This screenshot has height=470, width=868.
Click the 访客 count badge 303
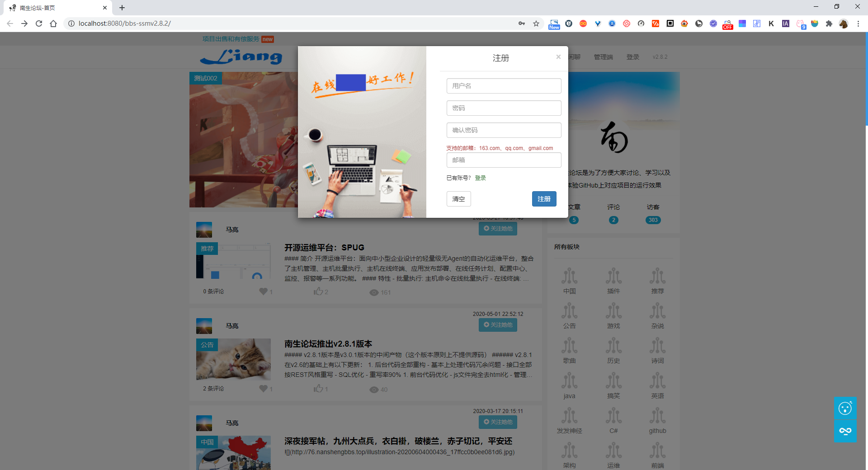tap(653, 220)
